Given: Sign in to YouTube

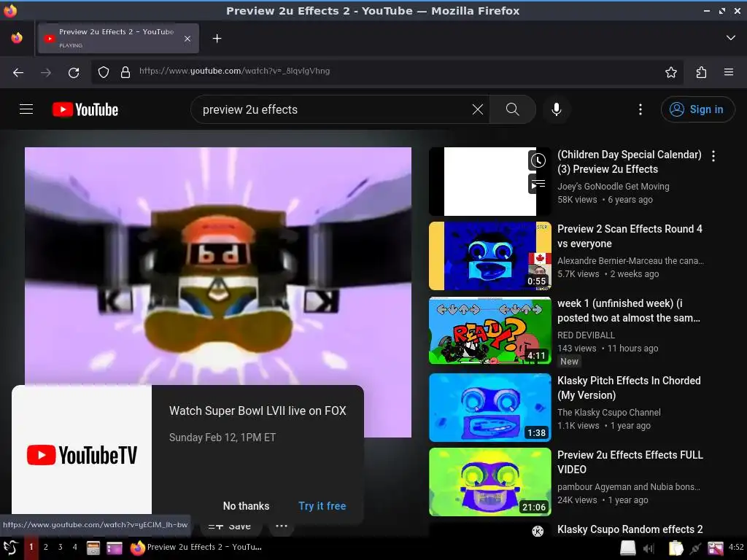Looking at the screenshot, I should pyautogui.click(x=697, y=109).
